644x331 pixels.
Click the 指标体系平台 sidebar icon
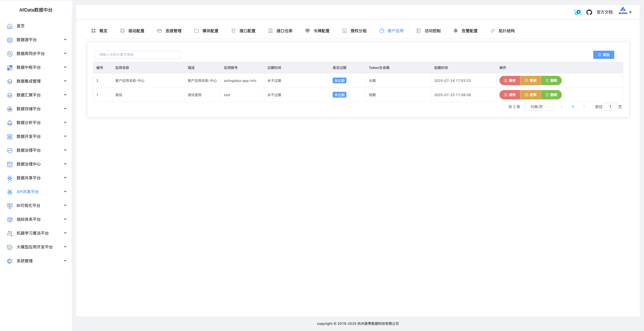10,220
